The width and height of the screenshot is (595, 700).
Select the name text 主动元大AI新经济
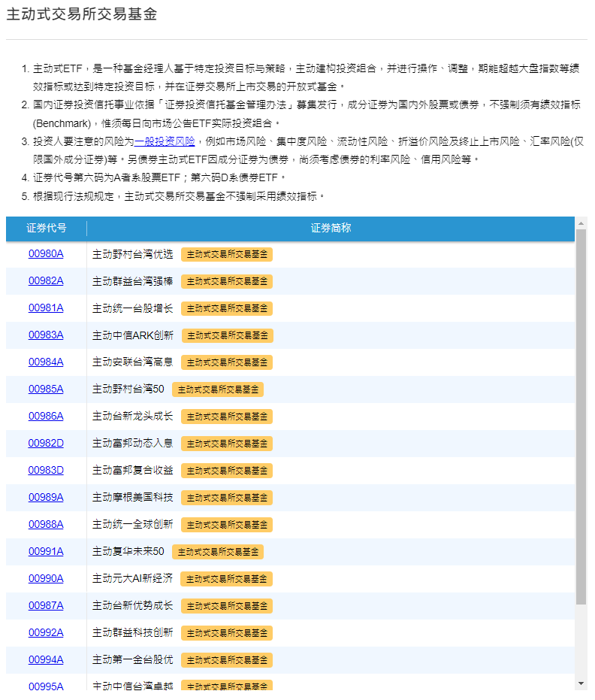coord(132,579)
